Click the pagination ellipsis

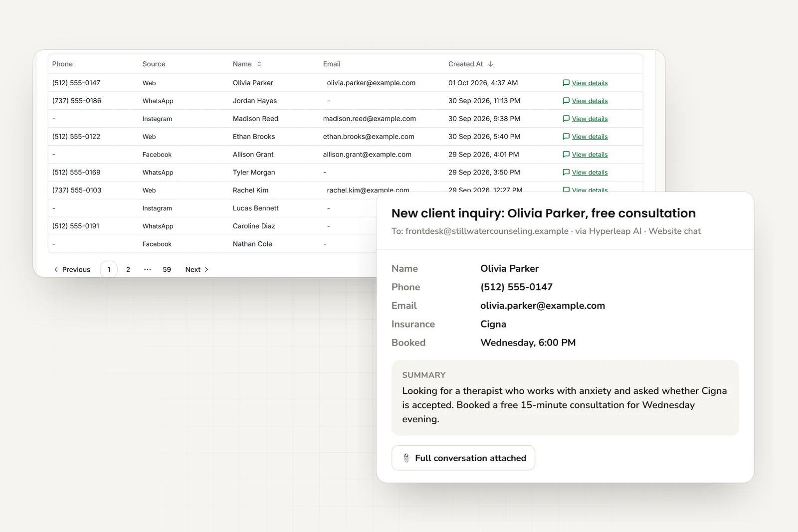click(147, 269)
